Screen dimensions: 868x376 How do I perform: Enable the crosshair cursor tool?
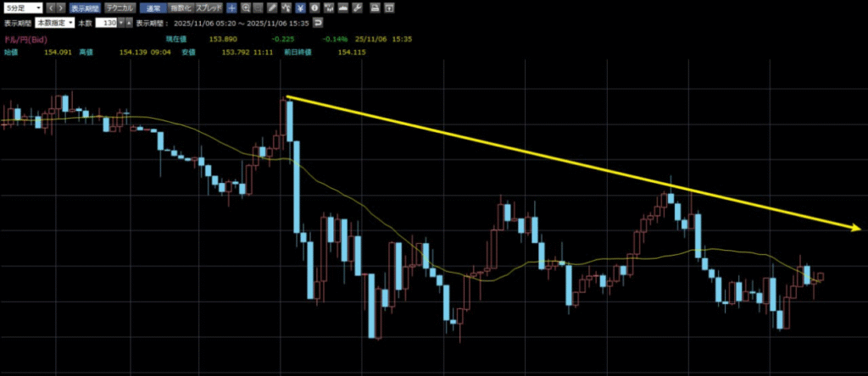click(231, 8)
